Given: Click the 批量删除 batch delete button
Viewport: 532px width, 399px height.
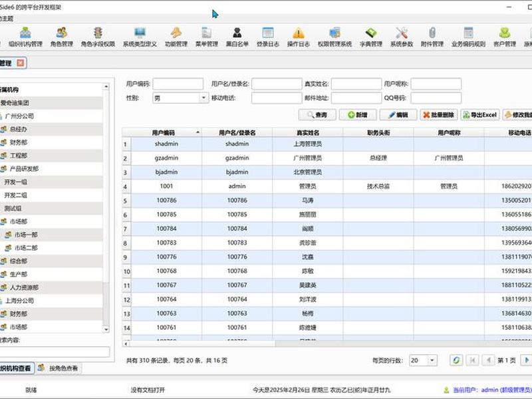Looking at the screenshot, I should click(x=439, y=114).
